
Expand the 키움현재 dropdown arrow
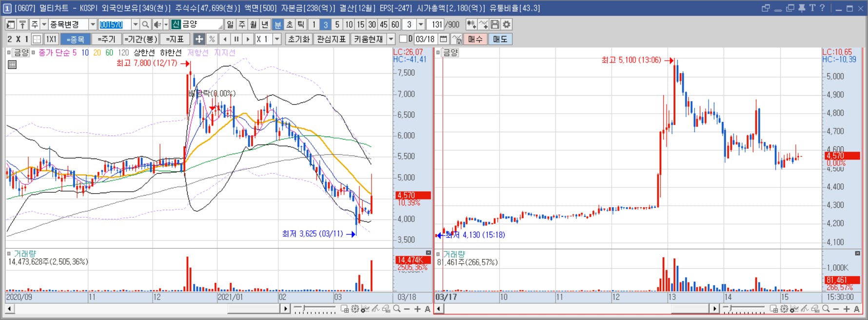391,39
